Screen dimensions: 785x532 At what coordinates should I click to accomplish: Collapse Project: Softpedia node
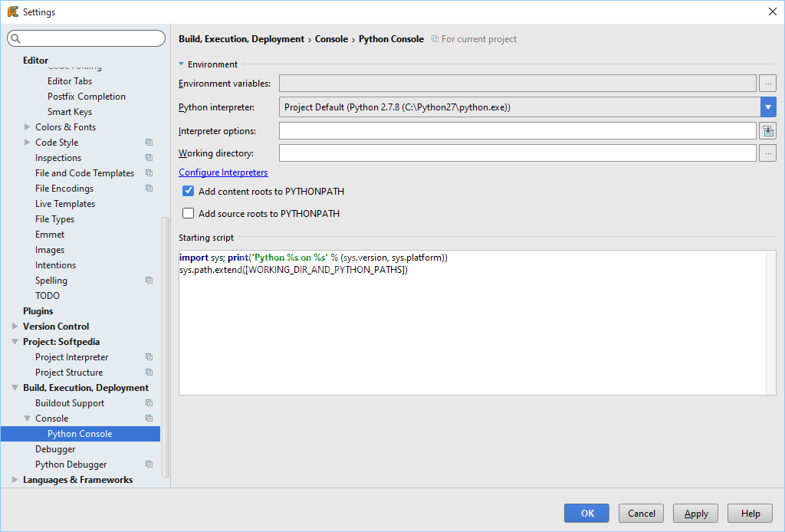[15, 342]
